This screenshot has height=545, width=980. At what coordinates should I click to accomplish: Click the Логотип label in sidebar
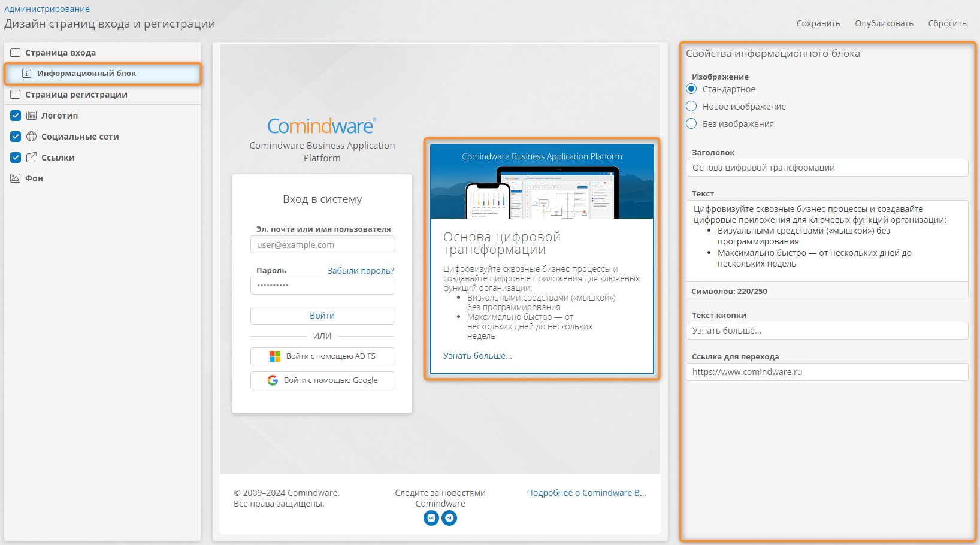[59, 116]
